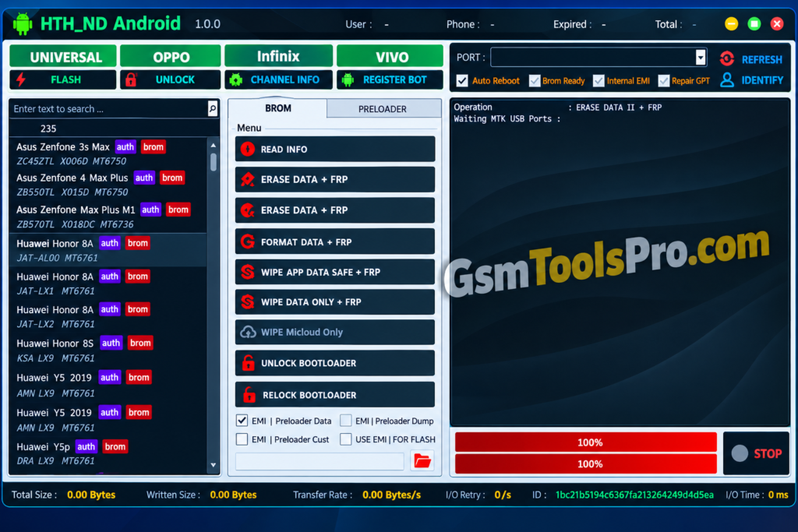Image resolution: width=798 pixels, height=532 pixels.
Task: Click the FORMAT DATA + FRP icon
Action: click(x=248, y=241)
